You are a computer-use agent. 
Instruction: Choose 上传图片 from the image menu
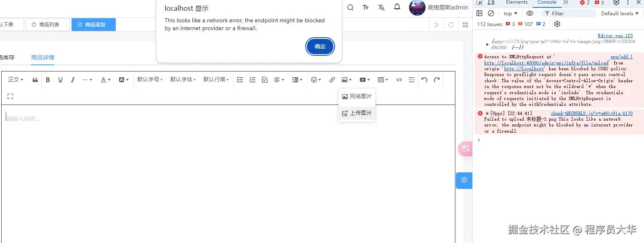click(357, 112)
